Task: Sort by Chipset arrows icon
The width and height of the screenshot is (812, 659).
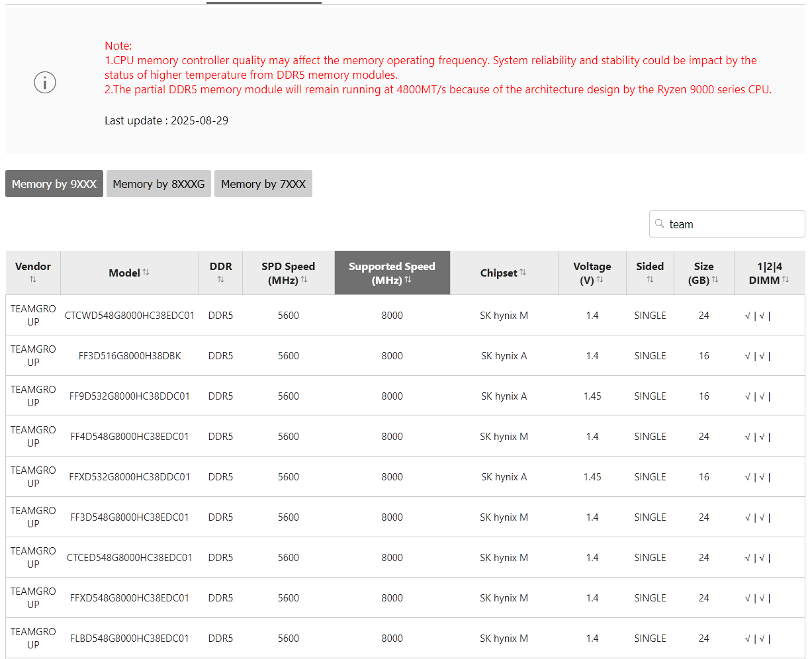Action: pyautogui.click(x=523, y=272)
